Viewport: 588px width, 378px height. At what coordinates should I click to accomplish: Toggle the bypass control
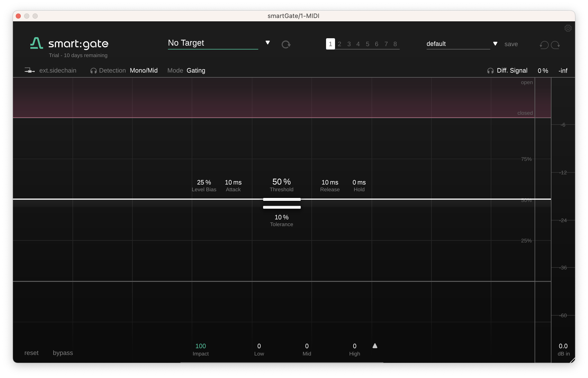click(63, 353)
